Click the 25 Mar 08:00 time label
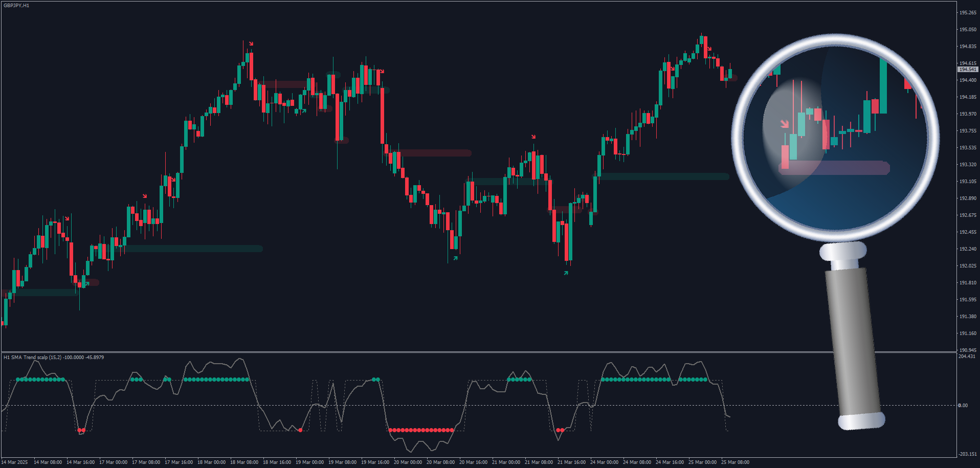 pos(736,462)
